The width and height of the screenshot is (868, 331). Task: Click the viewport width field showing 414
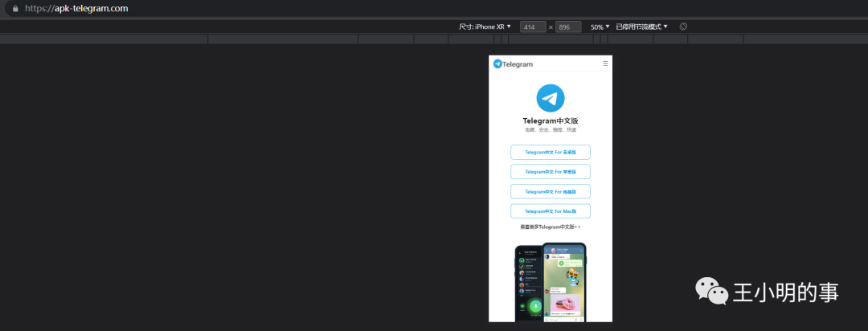(533, 27)
